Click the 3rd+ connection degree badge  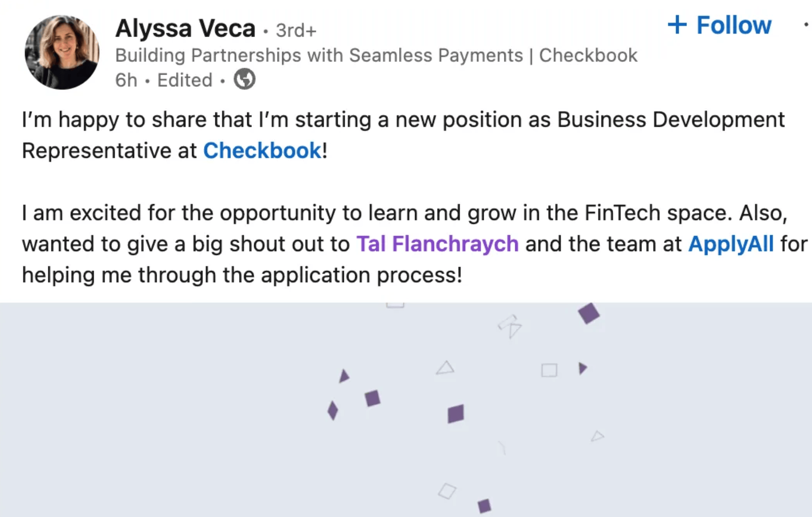tap(296, 30)
